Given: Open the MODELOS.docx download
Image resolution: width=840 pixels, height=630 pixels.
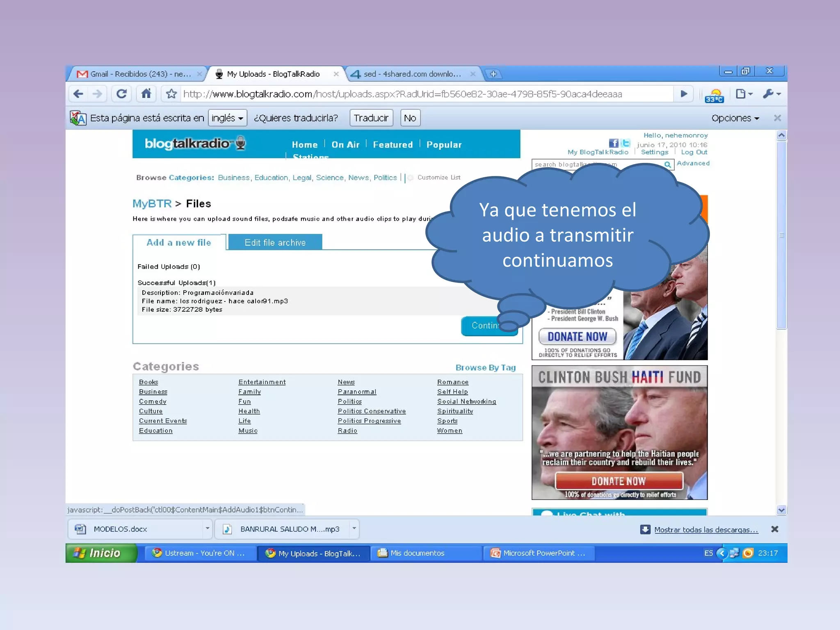Looking at the screenshot, I should coord(135,529).
